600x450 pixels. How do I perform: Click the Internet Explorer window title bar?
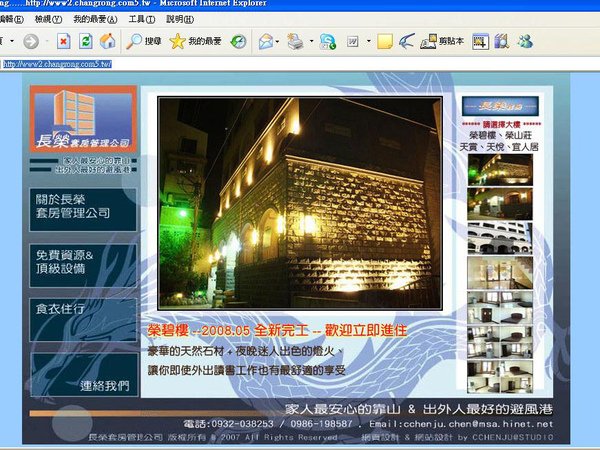pos(300,5)
